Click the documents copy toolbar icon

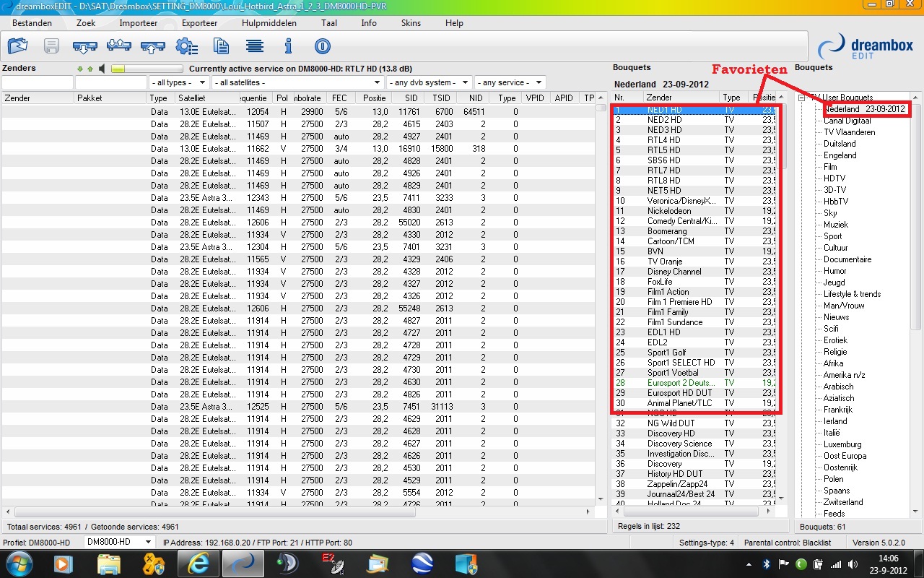[221, 47]
